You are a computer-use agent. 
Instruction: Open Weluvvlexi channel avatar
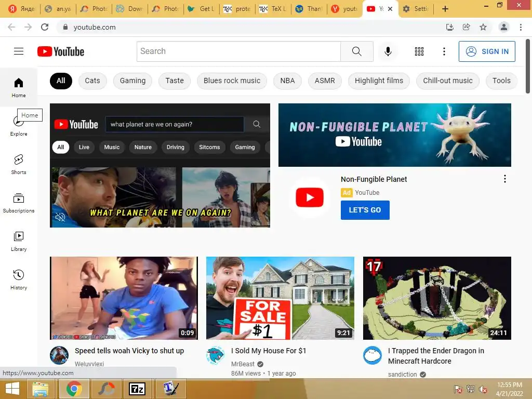[59, 355]
